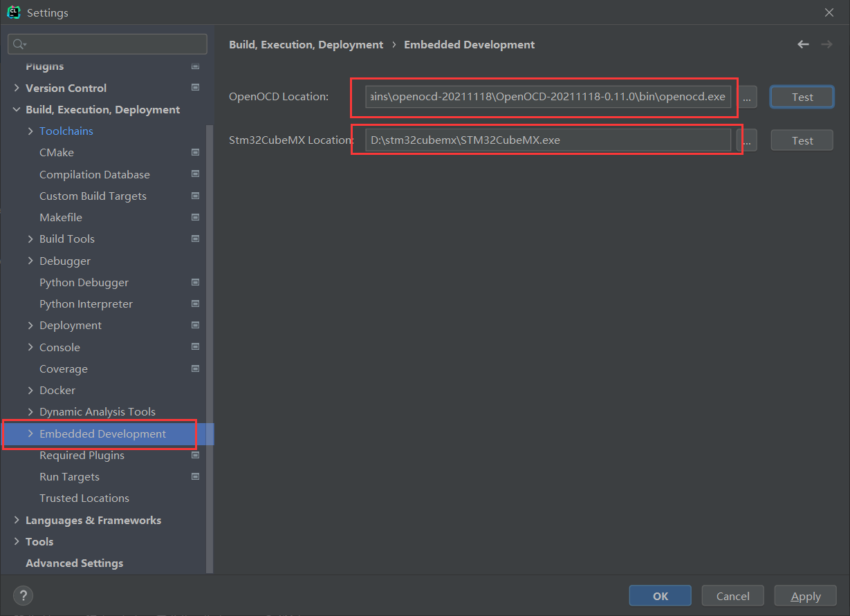Apply the settings changes
The width and height of the screenshot is (850, 616).
click(806, 596)
